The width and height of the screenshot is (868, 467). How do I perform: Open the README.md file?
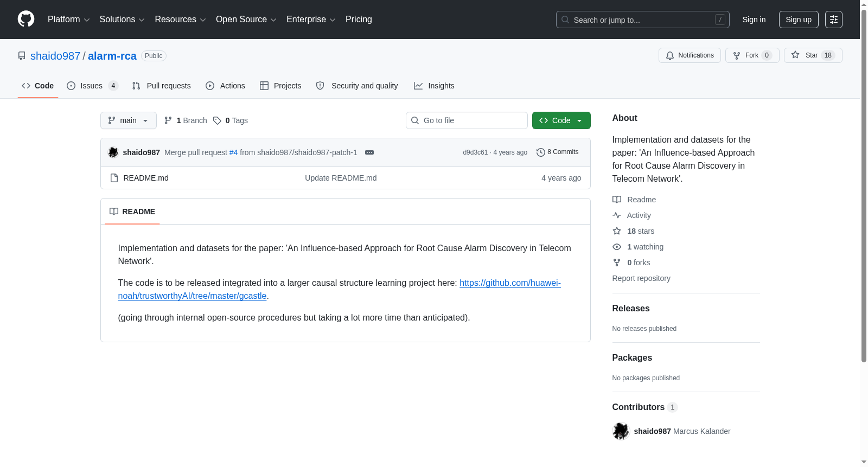pyautogui.click(x=146, y=178)
